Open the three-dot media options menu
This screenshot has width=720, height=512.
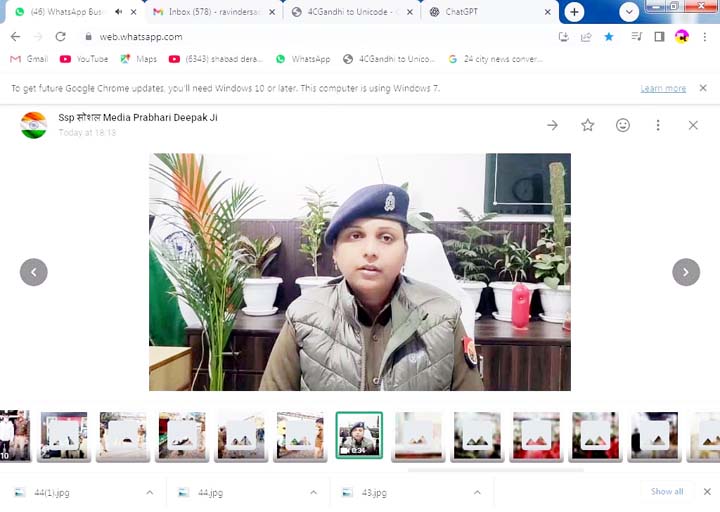click(658, 125)
